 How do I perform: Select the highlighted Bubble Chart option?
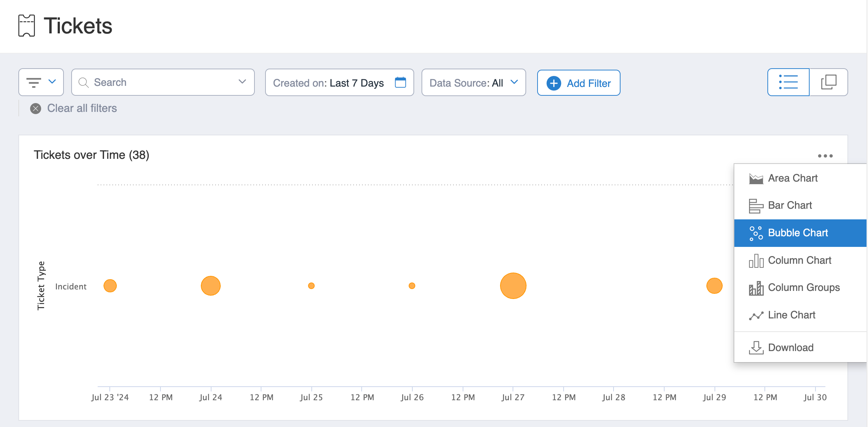(798, 233)
